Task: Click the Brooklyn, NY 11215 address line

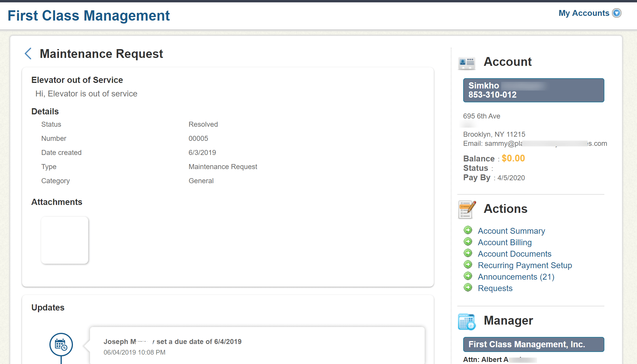Action: point(494,134)
